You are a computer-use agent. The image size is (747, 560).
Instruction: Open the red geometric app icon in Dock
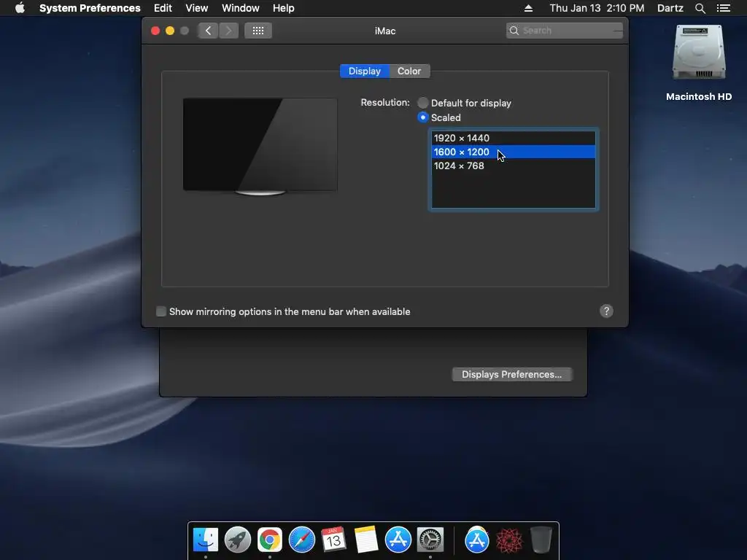click(508, 540)
